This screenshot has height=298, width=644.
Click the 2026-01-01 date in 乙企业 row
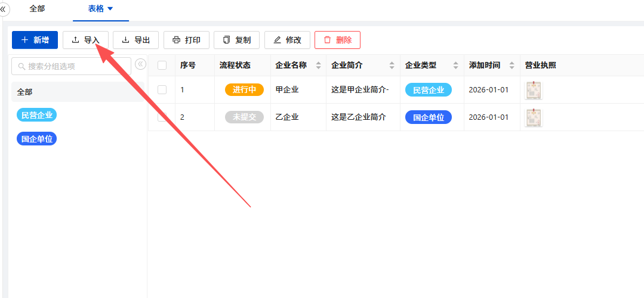(x=489, y=117)
